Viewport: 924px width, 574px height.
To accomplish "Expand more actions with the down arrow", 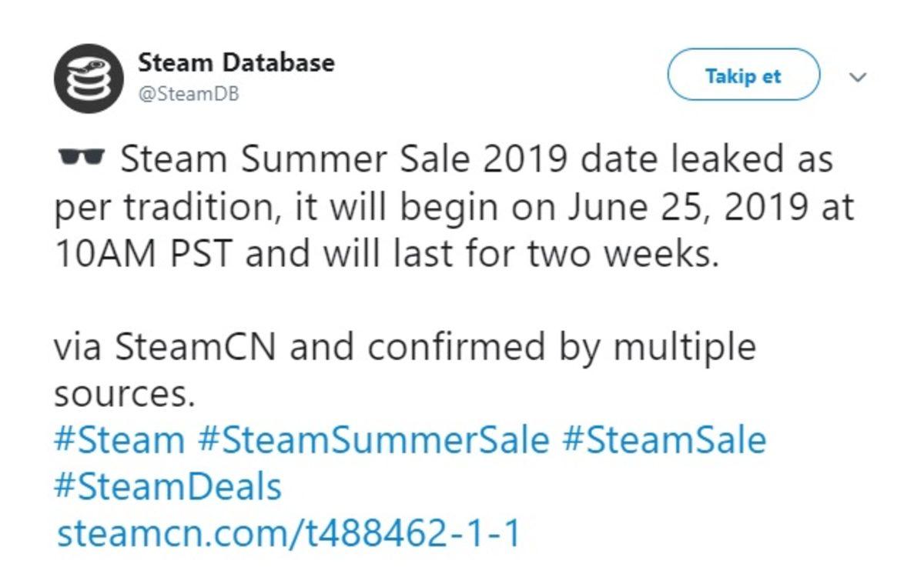I will pos(857,78).
